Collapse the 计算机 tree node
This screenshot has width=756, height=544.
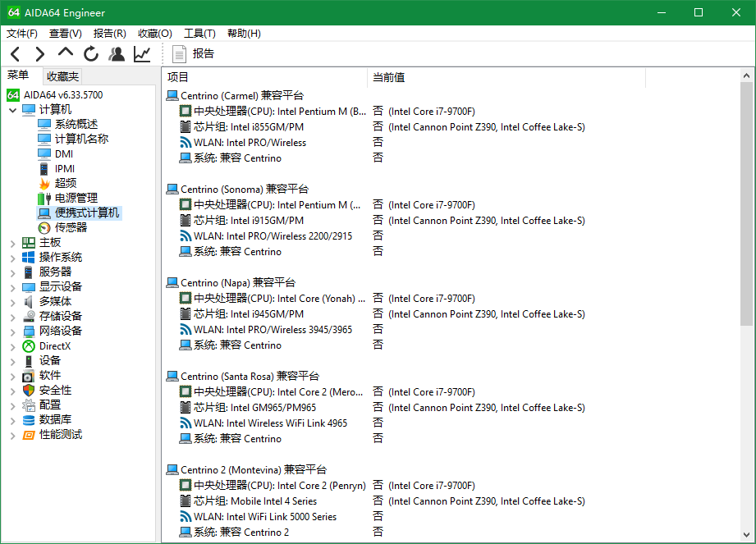[x=12, y=110]
